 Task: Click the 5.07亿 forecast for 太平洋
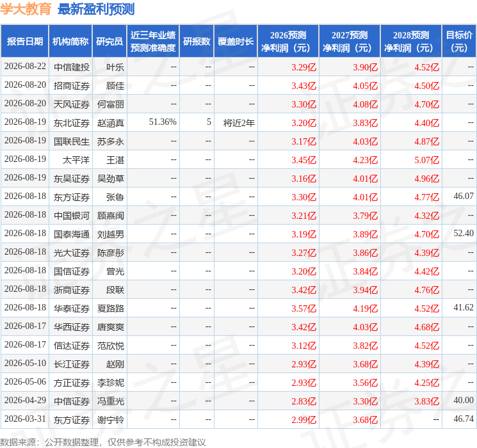coord(426,160)
